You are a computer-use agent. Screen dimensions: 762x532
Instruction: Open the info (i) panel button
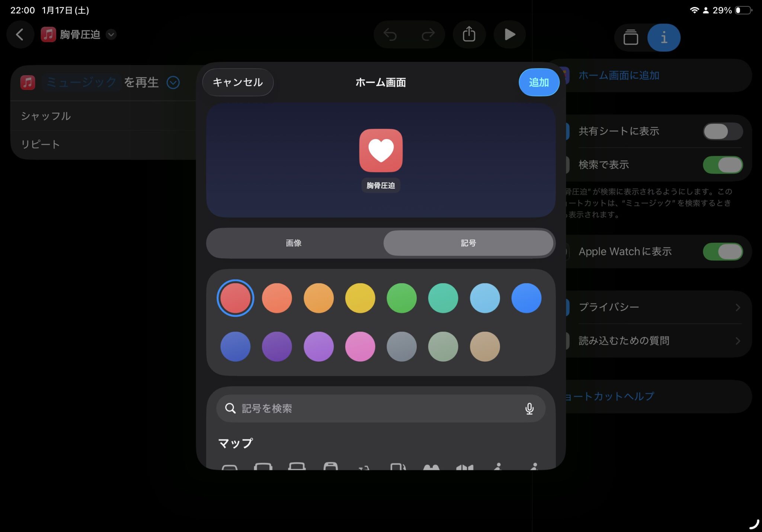point(664,38)
